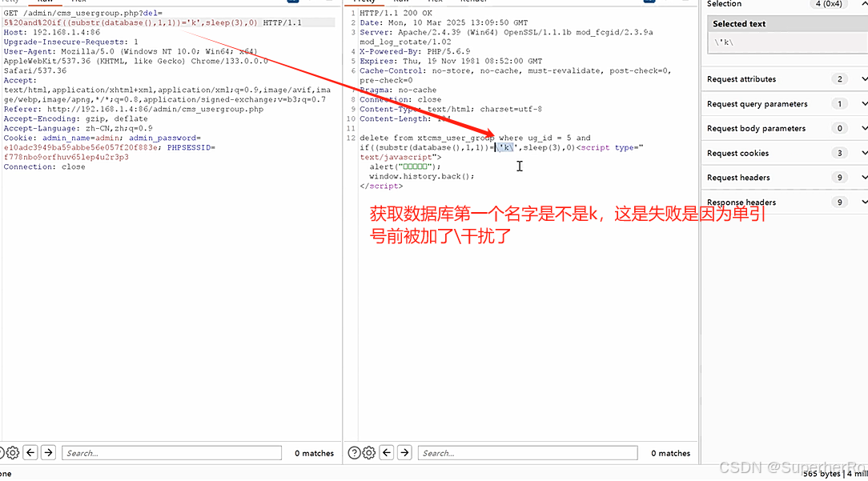The height and width of the screenshot is (481, 868).
Task: Click the X-Powered-By: PHP/5.6.9 line
Action: tap(415, 51)
